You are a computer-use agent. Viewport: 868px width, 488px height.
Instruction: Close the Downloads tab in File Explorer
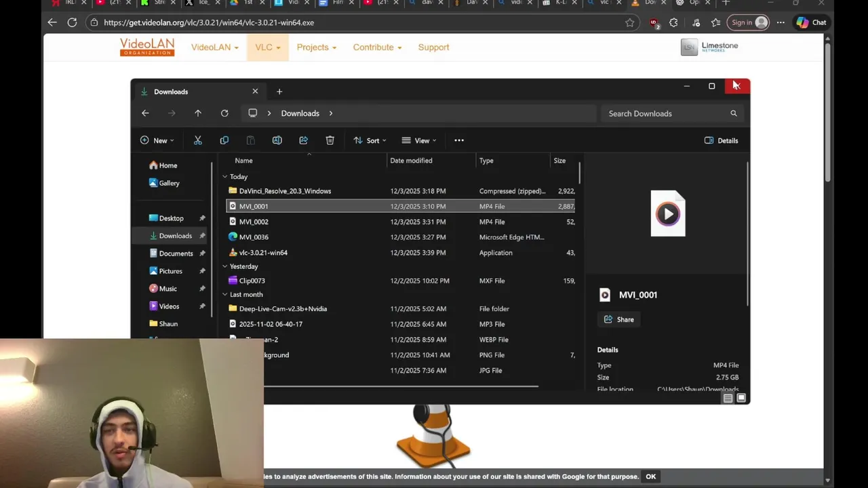pos(255,91)
